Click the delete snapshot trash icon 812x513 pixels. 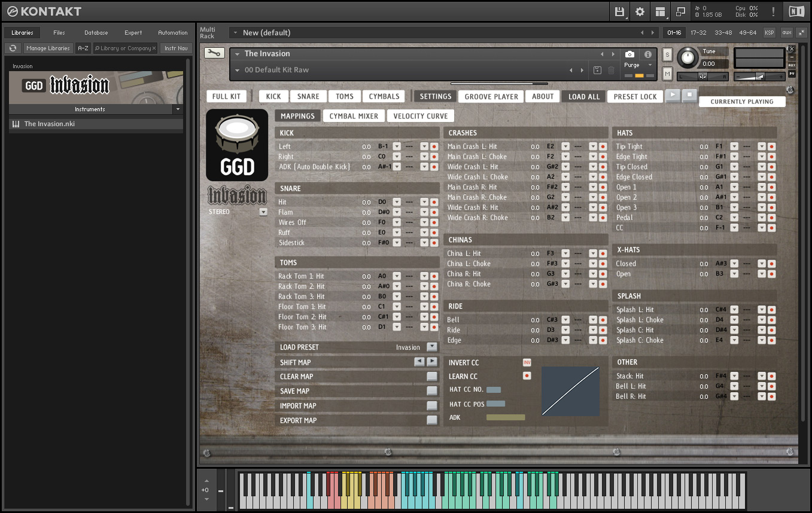(611, 71)
